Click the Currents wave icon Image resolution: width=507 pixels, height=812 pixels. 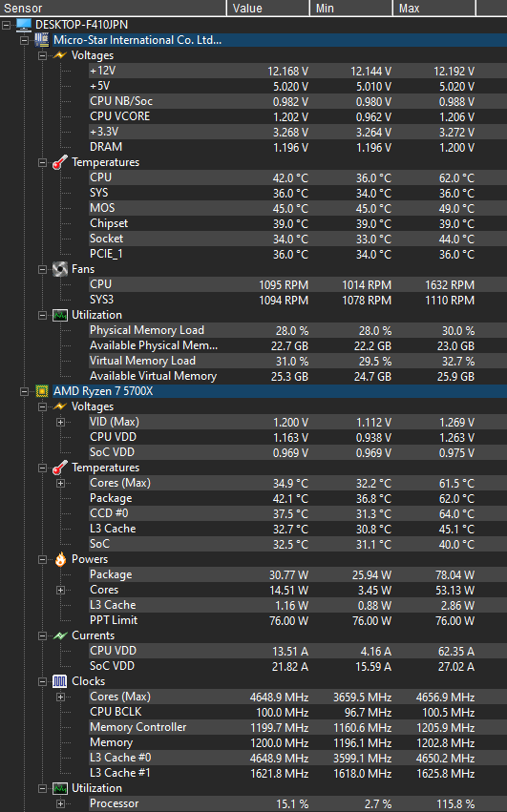(x=60, y=635)
